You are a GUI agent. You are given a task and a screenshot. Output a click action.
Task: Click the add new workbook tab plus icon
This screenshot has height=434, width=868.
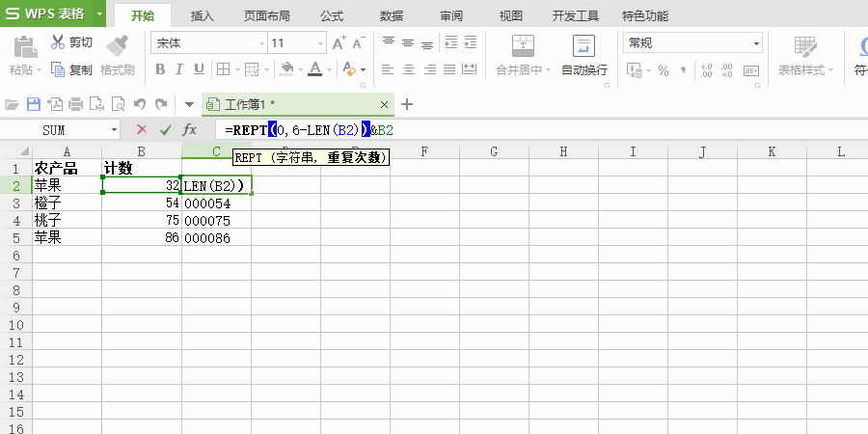coord(407,104)
